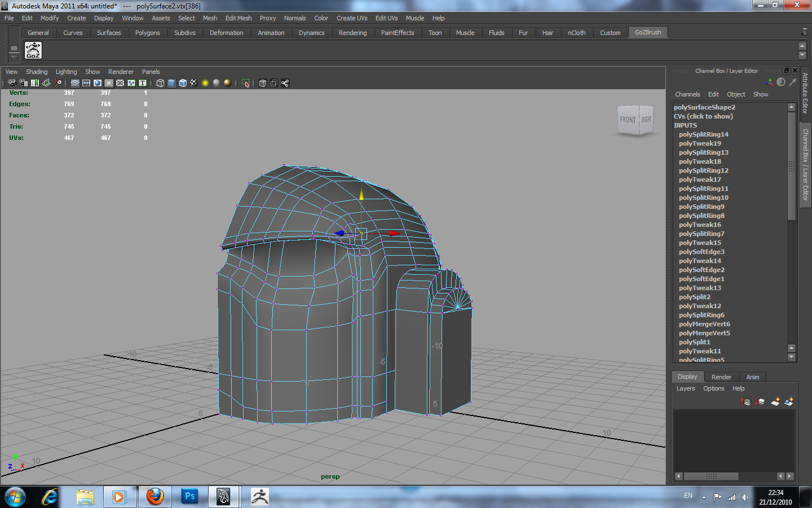
Task: Enable textured display mode
Action: coord(194,83)
